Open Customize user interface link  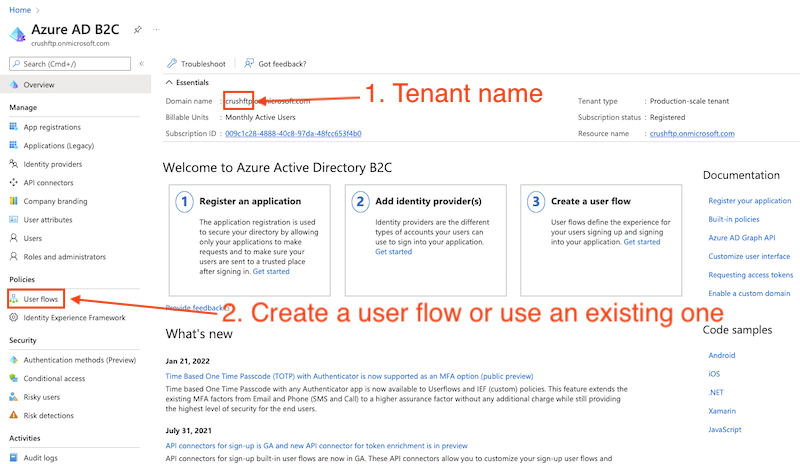click(x=749, y=256)
